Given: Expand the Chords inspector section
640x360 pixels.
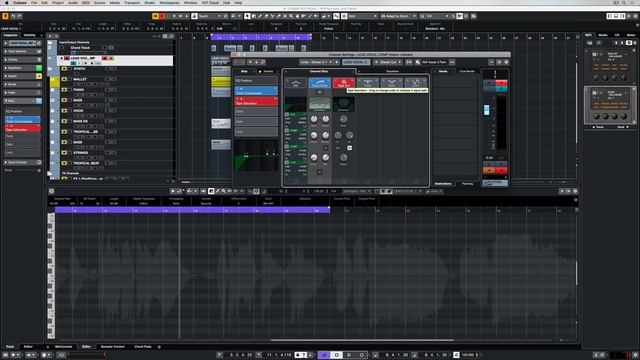Looking at the screenshot, I should point(22,60).
